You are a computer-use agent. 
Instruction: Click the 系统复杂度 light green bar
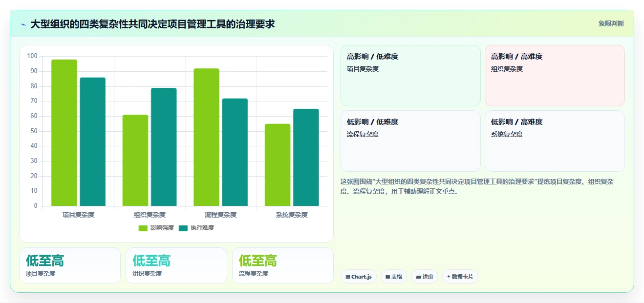point(278,165)
